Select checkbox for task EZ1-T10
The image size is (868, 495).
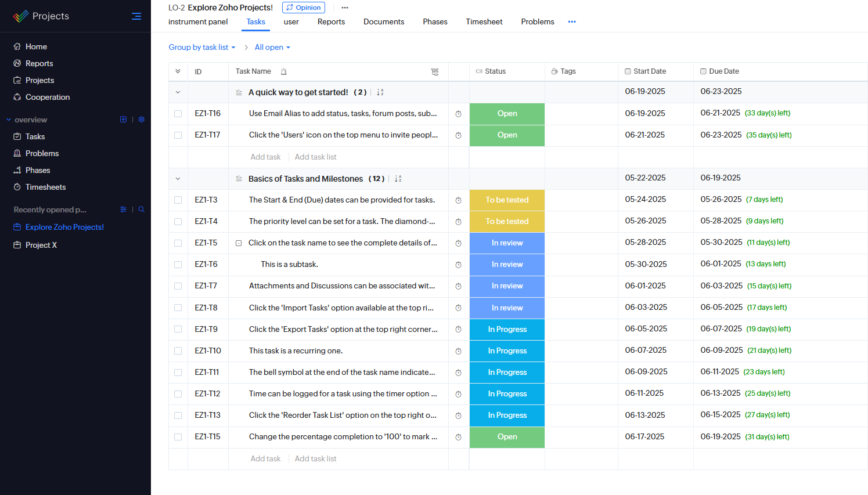[178, 351]
